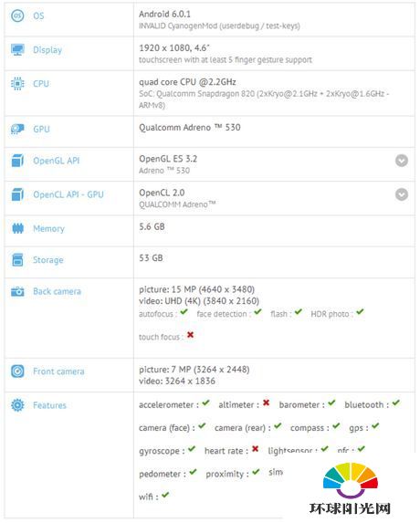This screenshot has height=523, width=420.
Task: Click the Features label text
Action: click(x=49, y=405)
